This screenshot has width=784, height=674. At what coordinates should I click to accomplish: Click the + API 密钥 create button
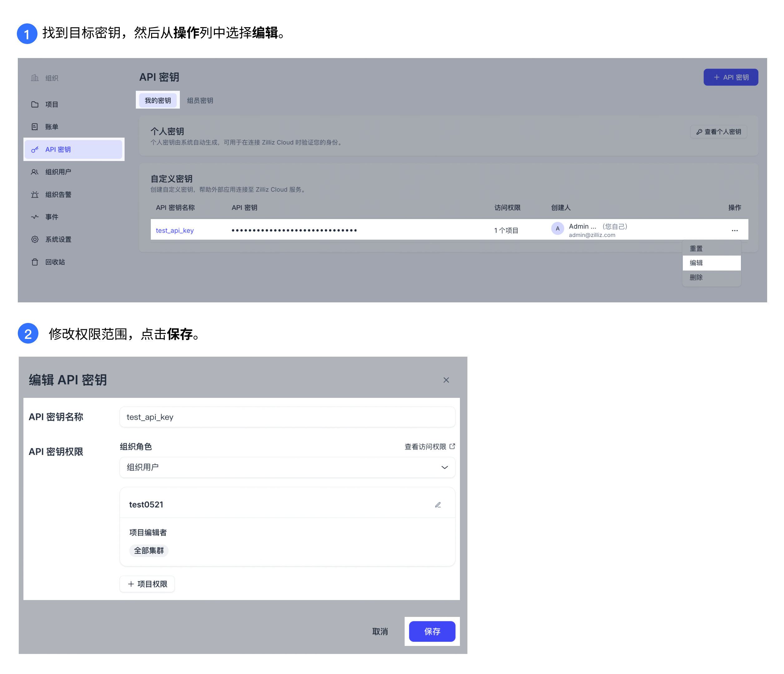[731, 77]
